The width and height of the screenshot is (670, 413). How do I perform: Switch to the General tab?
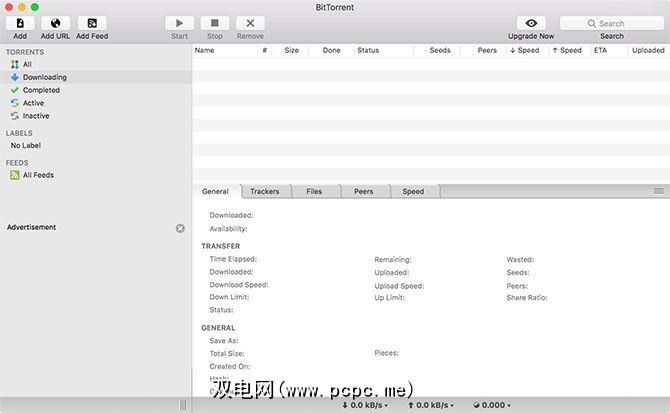[215, 191]
